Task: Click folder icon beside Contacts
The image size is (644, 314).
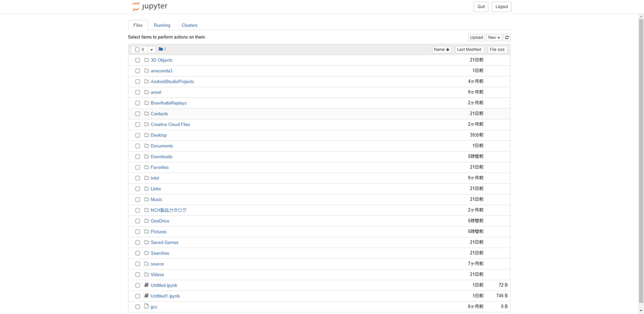Action: coord(147,114)
